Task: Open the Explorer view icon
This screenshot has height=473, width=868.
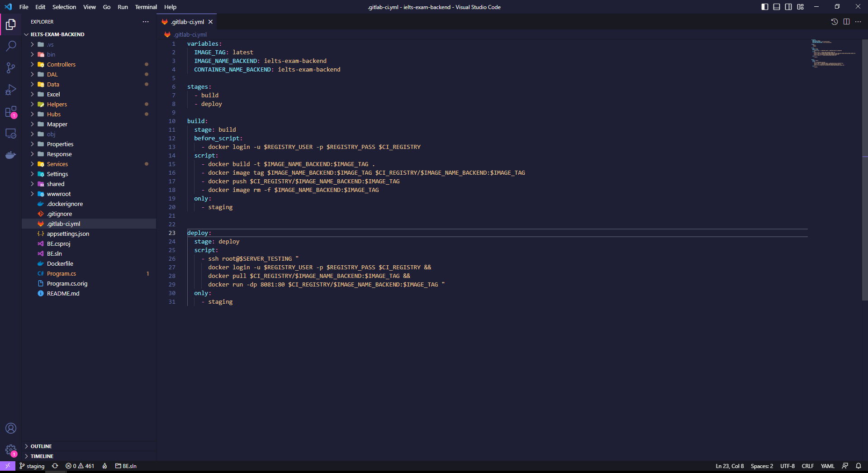Action: (11, 24)
